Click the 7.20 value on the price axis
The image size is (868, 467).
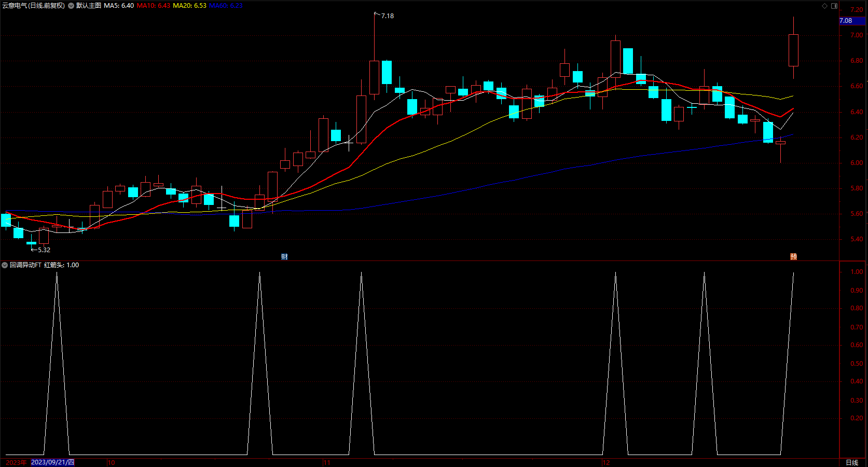coord(857,10)
